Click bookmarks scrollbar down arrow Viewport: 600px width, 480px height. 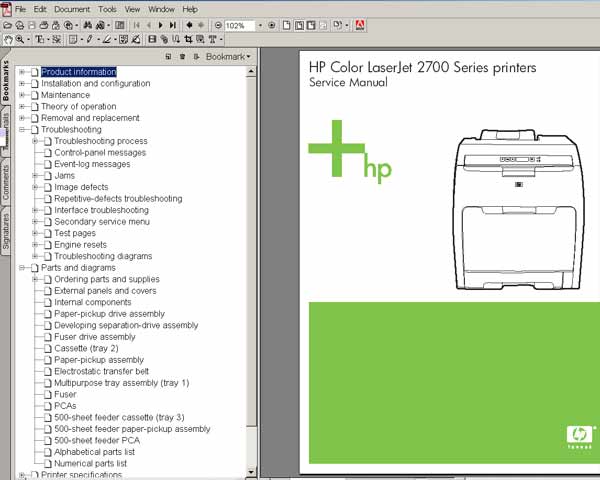pos(251,472)
